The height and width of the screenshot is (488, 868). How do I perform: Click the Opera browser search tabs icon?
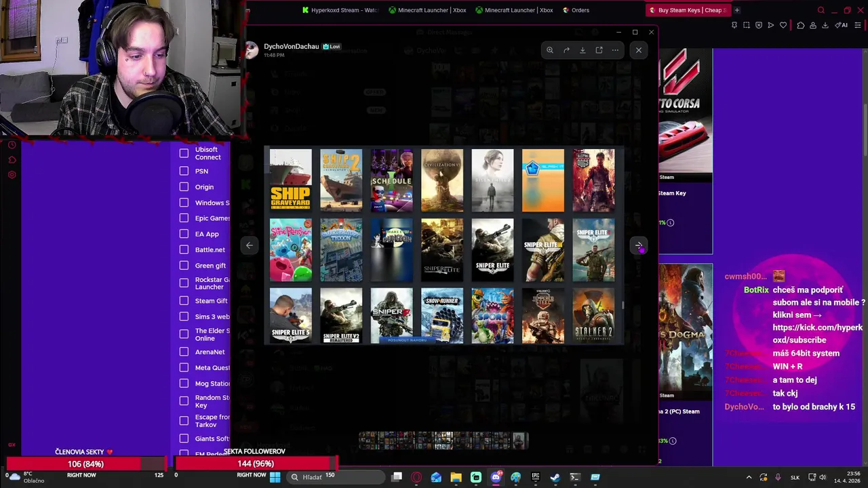[821, 10]
